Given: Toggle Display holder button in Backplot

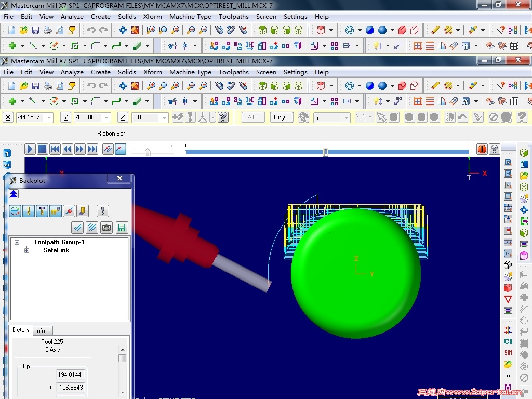Looking at the screenshot, I should point(42,211).
